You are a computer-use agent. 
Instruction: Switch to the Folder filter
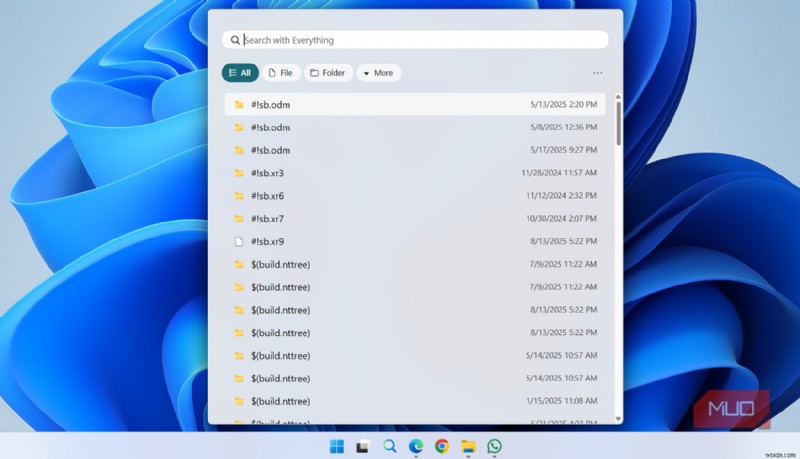click(x=328, y=73)
